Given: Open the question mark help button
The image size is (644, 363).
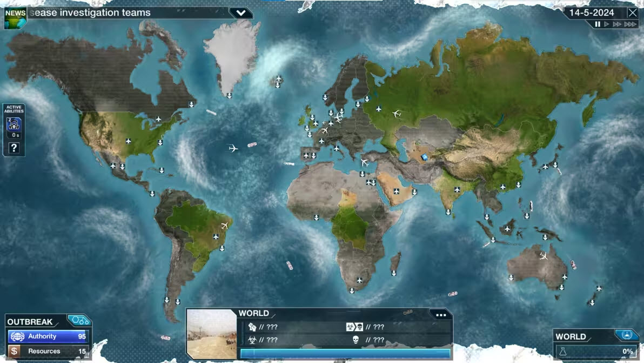Looking at the screenshot, I should [14, 148].
